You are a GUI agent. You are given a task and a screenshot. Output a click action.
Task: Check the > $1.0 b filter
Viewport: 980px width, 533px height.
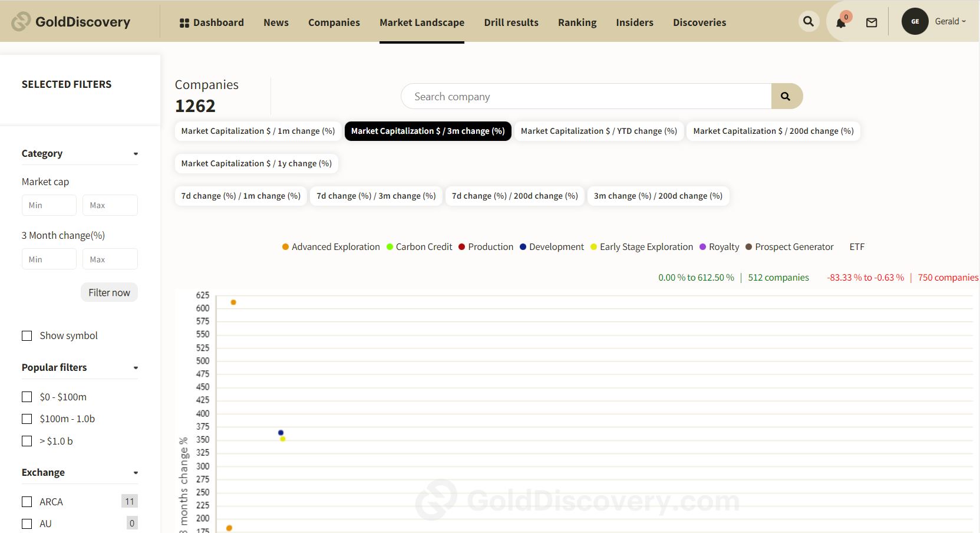[x=27, y=441]
